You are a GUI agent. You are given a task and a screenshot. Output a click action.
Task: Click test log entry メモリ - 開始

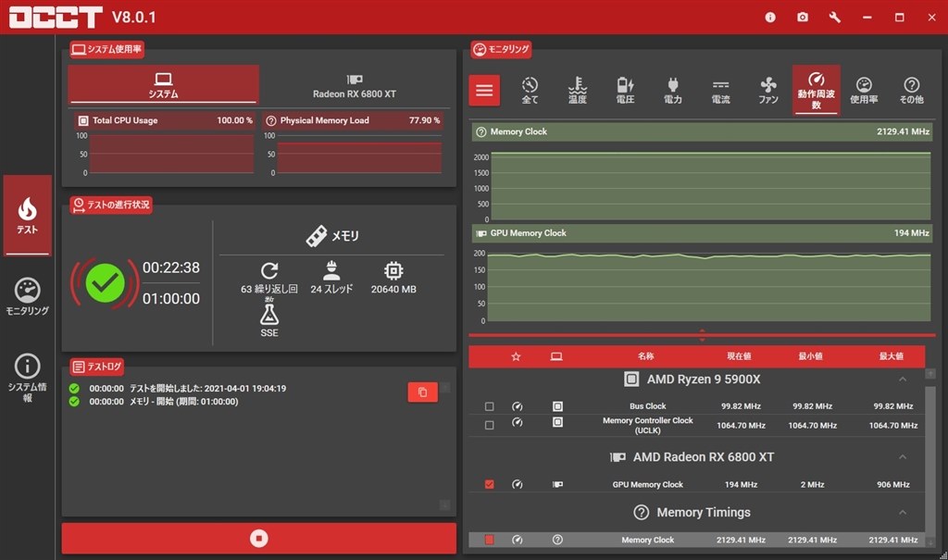184,402
